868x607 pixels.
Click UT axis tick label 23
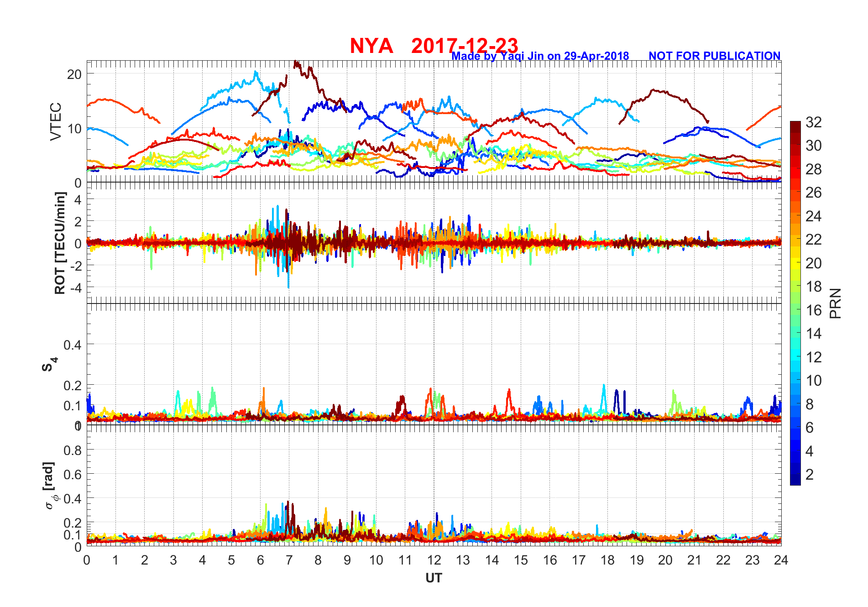point(752,560)
